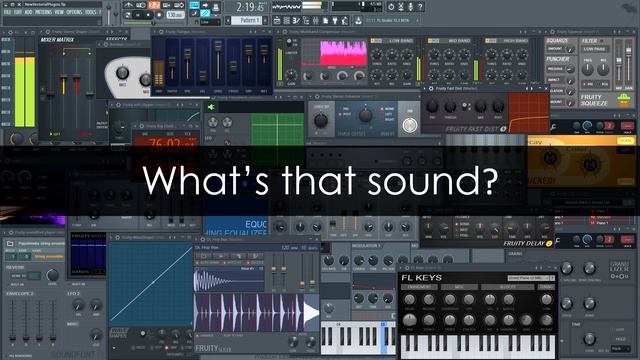
Task: Click the stop button in transport
Action: [148, 15]
